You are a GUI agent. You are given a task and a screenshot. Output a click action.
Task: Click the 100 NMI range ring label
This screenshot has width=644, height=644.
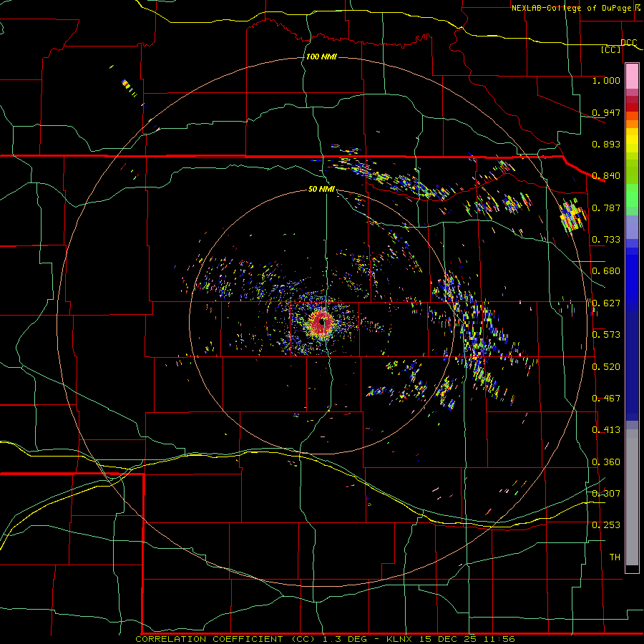click(321, 57)
